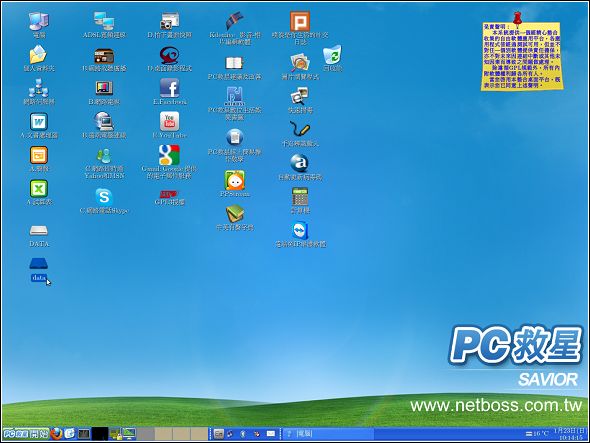
Task: Open the screenshot camera tool icon
Action: coord(169,21)
